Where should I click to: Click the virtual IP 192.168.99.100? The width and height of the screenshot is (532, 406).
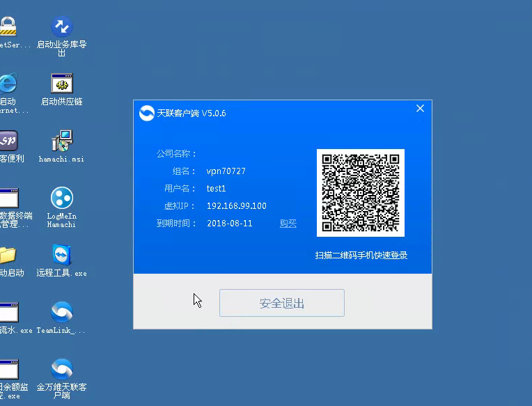click(x=237, y=206)
